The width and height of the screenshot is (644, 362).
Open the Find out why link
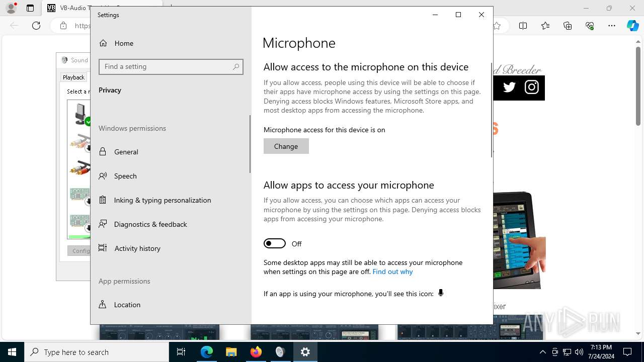(x=392, y=271)
